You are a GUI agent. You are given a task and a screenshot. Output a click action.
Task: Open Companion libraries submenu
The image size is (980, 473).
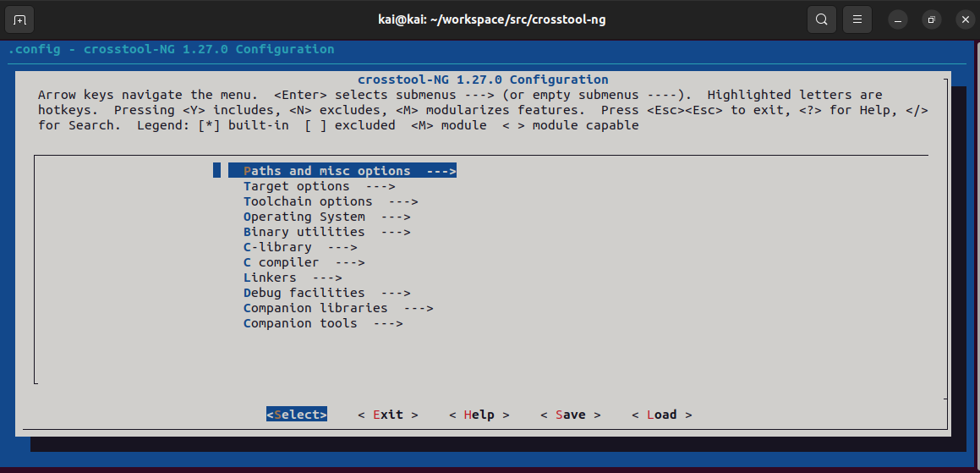(x=338, y=308)
